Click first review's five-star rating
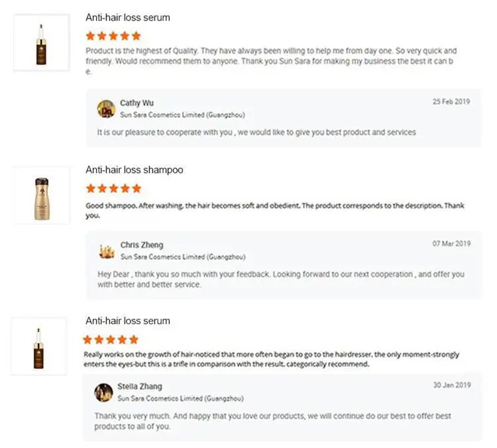497x448 pixels. tap(113, 36)
